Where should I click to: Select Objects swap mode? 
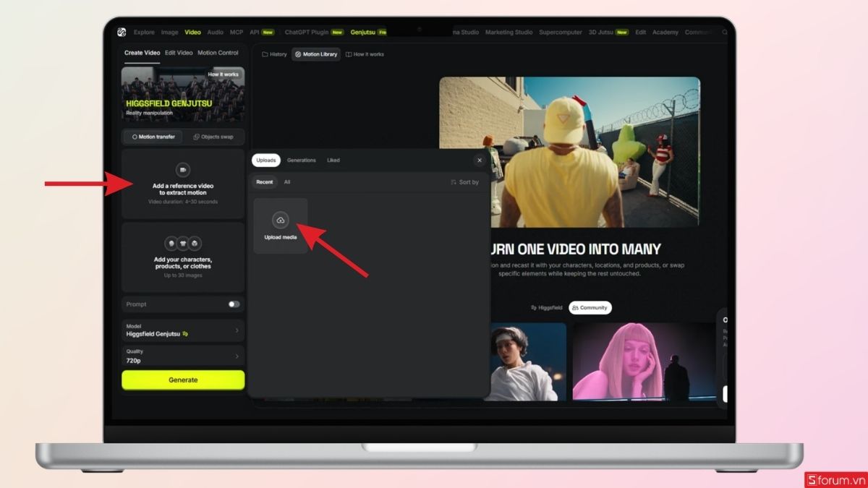(x=213, y=137)
